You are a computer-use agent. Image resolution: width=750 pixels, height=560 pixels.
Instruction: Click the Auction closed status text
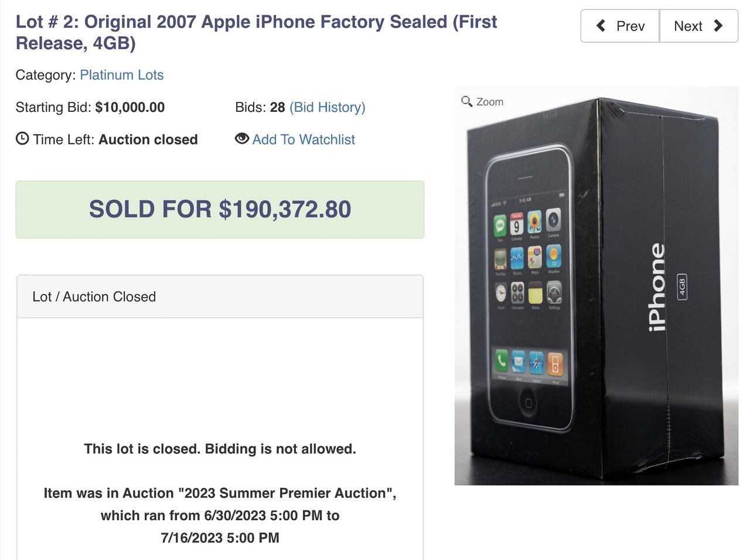148,139
